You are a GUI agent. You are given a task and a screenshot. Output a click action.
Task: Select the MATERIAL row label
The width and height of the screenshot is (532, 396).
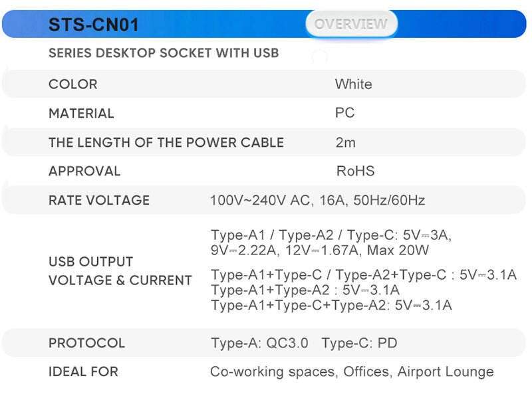coord(81,113)
